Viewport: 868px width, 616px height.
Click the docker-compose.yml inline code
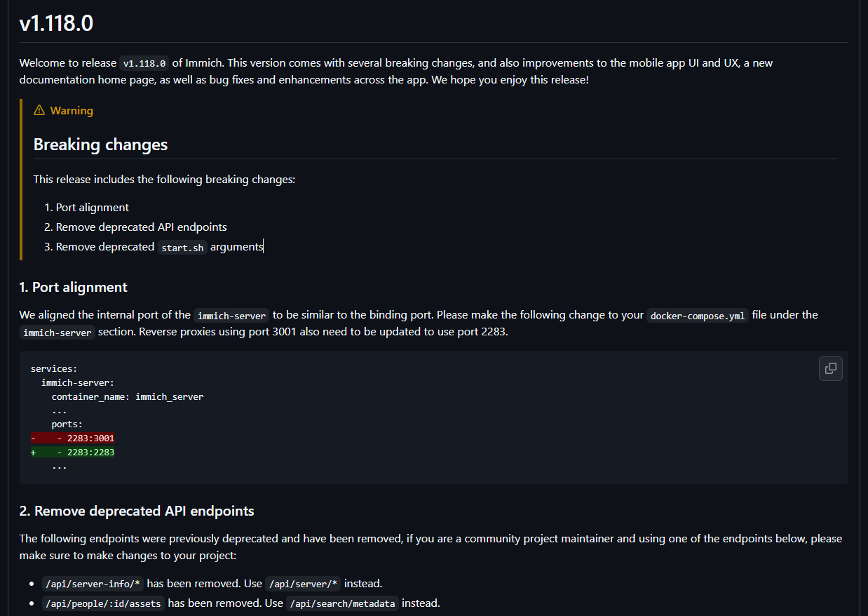698,316
